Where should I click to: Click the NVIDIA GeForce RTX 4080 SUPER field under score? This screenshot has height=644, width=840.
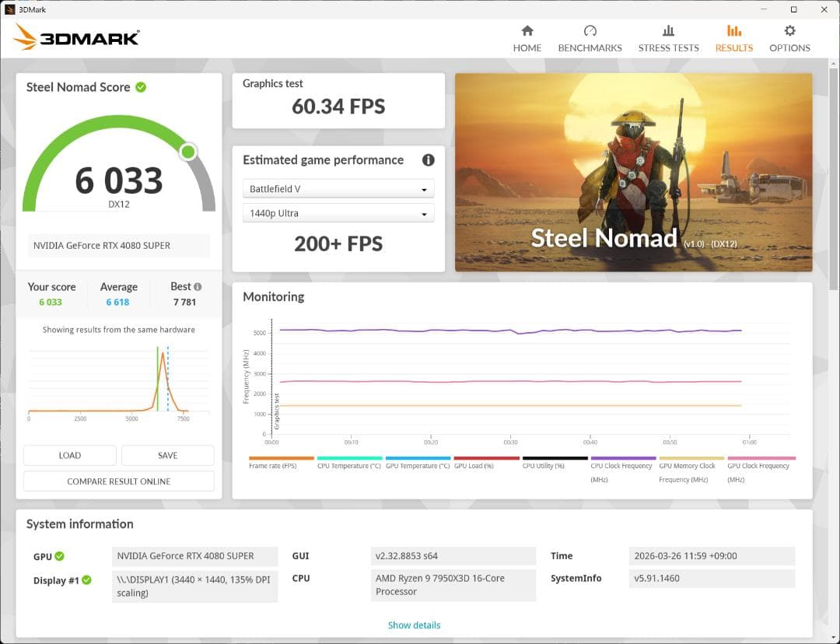[118, 245]
